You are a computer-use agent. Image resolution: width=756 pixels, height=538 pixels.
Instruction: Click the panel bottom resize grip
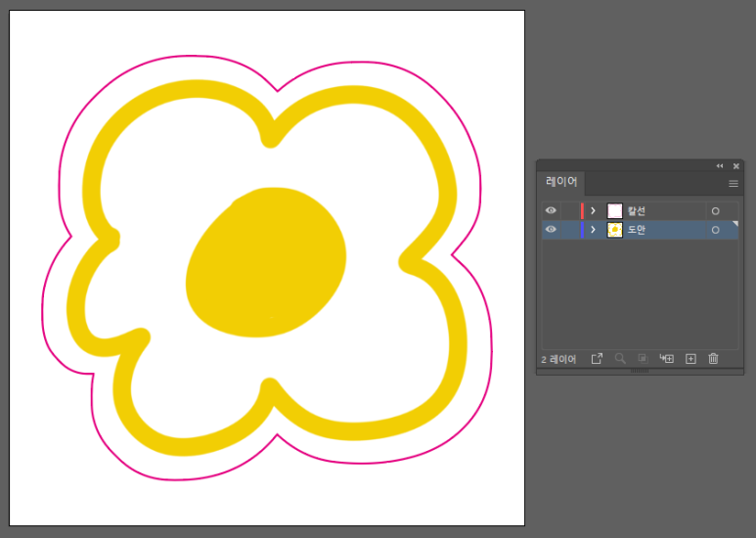640,371
